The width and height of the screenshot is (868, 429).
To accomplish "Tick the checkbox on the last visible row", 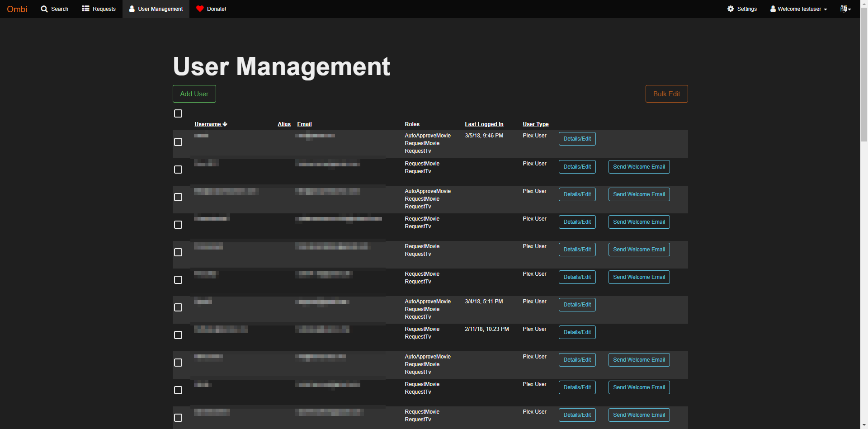I will point(178,418).
